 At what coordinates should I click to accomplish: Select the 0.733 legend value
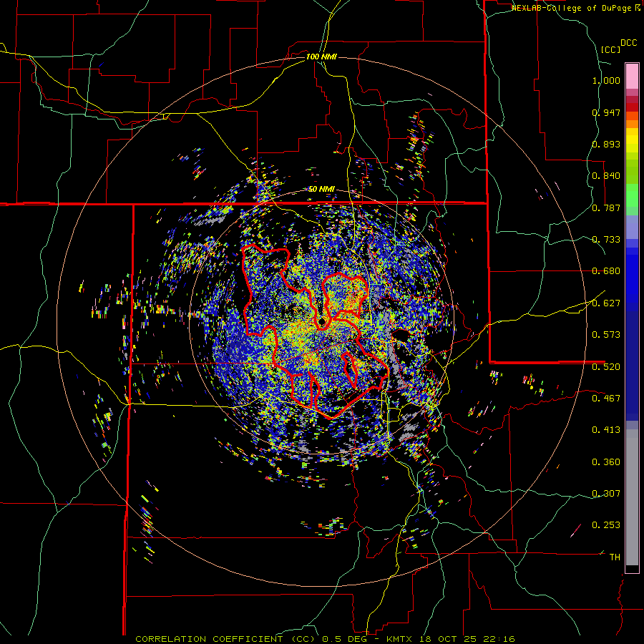(606, 240)
